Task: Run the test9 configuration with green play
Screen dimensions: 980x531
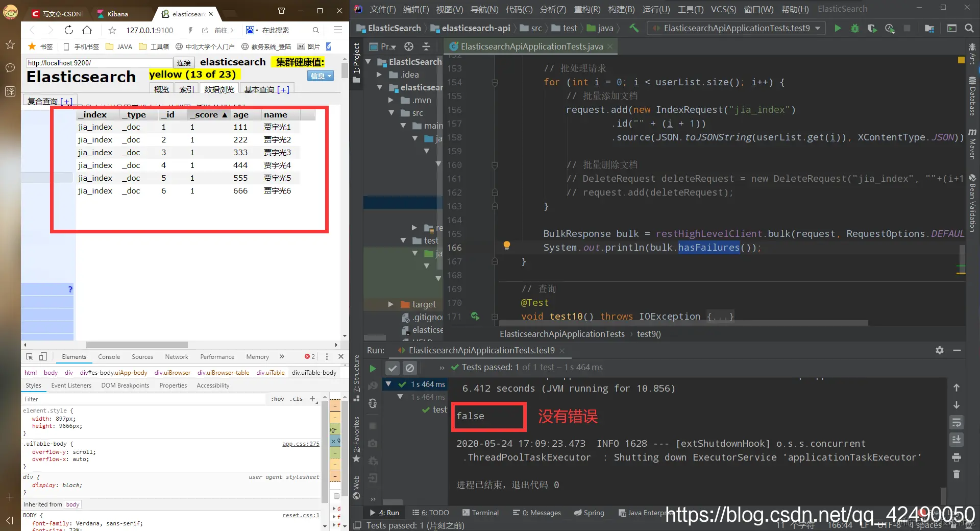Action: (x=838, y=29)
